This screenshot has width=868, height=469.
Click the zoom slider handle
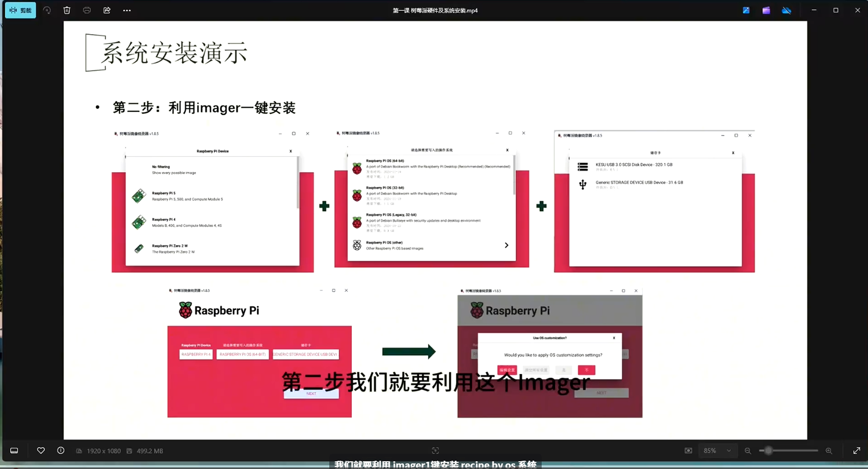(768, 451)
